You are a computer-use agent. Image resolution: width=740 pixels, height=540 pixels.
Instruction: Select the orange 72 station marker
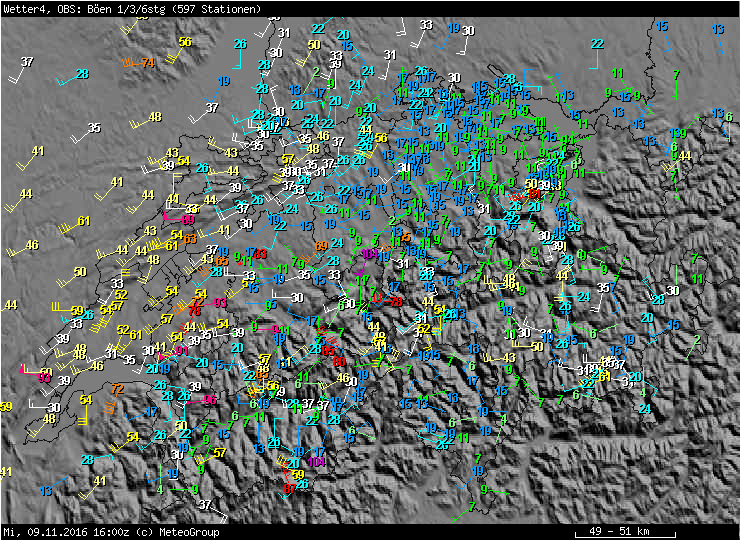click(x=117, y=388)
